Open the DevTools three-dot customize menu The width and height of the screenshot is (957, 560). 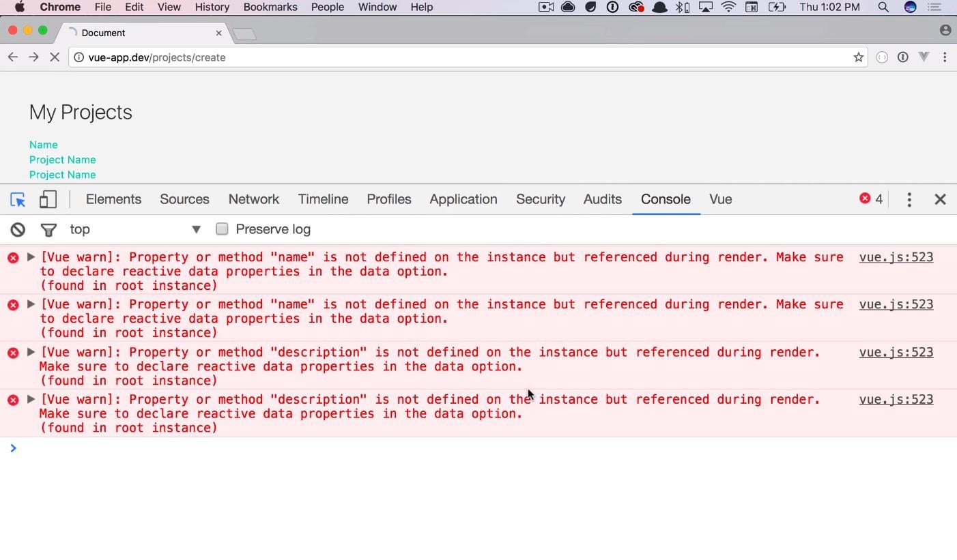tap(909, 199)
